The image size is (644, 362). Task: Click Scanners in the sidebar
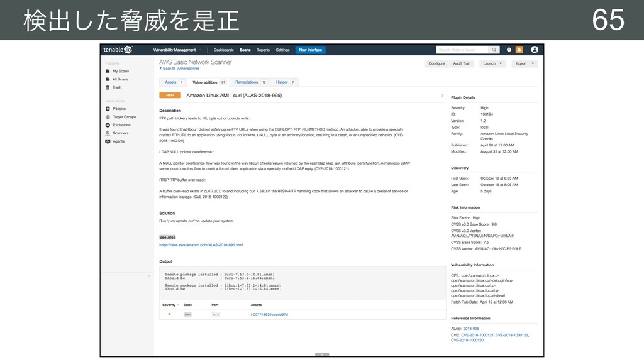(x=121, y=133)
